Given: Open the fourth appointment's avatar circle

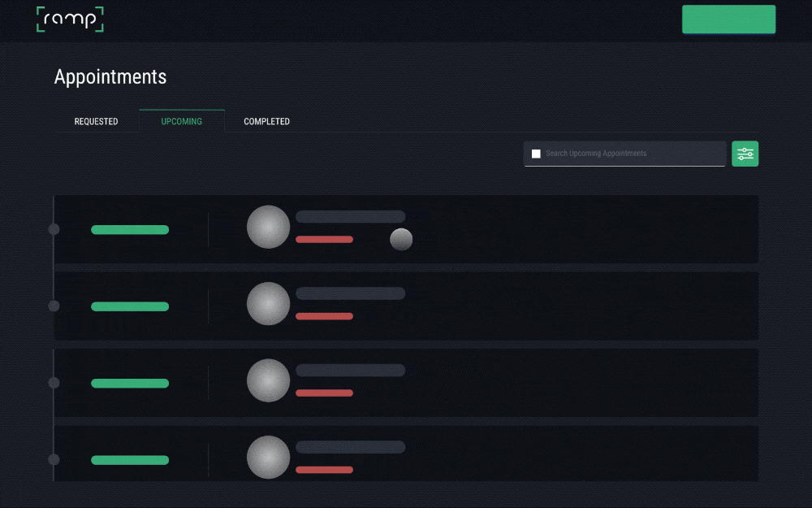Looking at the screenshot, I should (268, 457).
